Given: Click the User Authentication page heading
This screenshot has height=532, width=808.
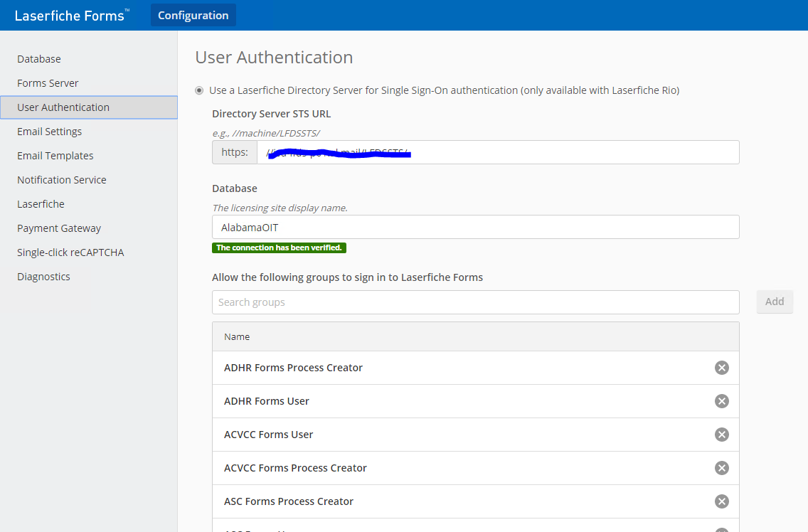Looking at the screenshot, I should (x=274, y=57).
